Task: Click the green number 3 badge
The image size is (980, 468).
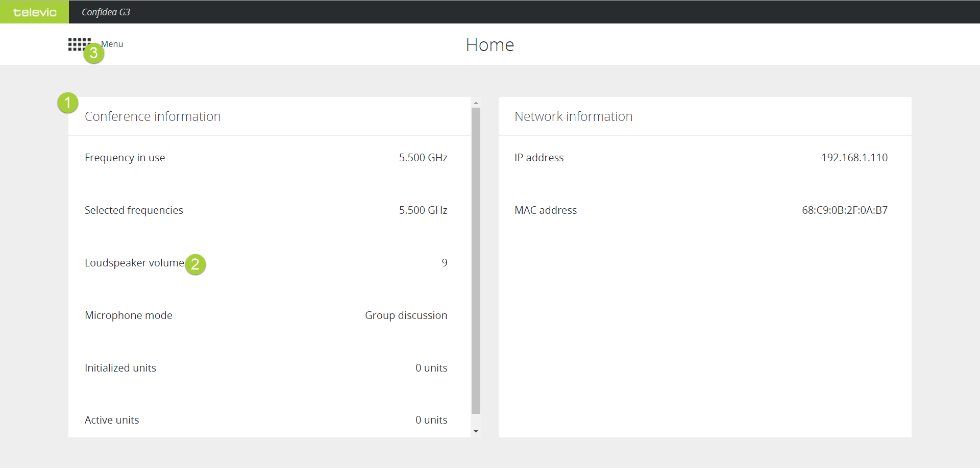Action: [x=94, y=53]
